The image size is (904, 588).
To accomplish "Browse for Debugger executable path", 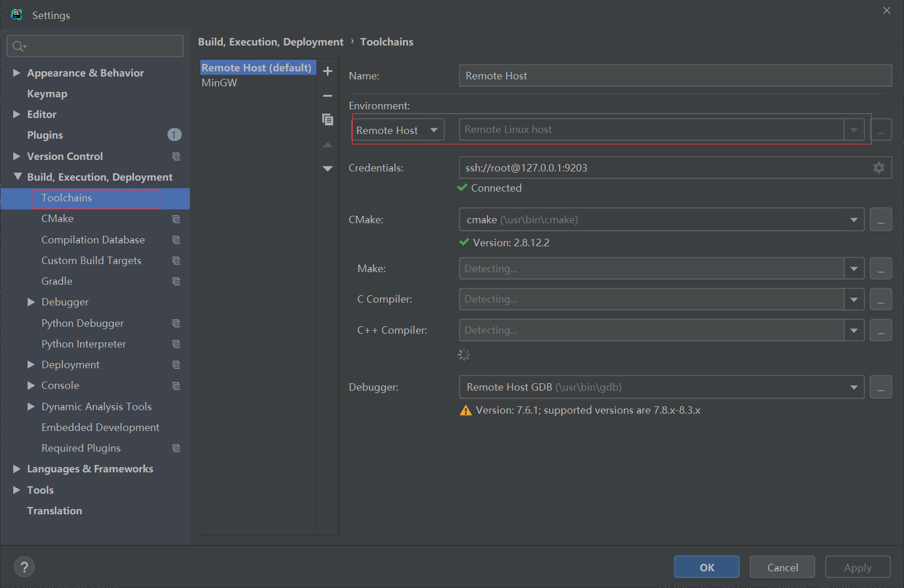I will click(x=880, y=387).
